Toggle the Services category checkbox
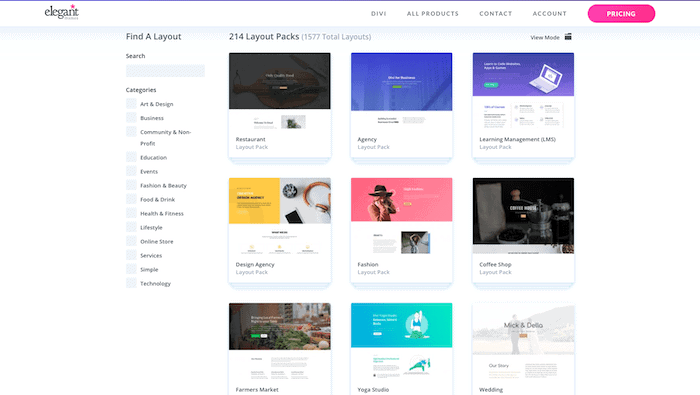This screenshot has height=395, width=700. 131,255
